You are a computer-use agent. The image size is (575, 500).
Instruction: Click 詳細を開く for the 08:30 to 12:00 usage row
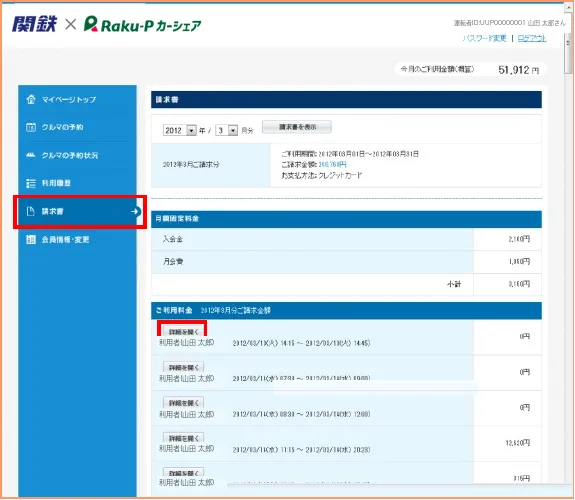[183, 403]
